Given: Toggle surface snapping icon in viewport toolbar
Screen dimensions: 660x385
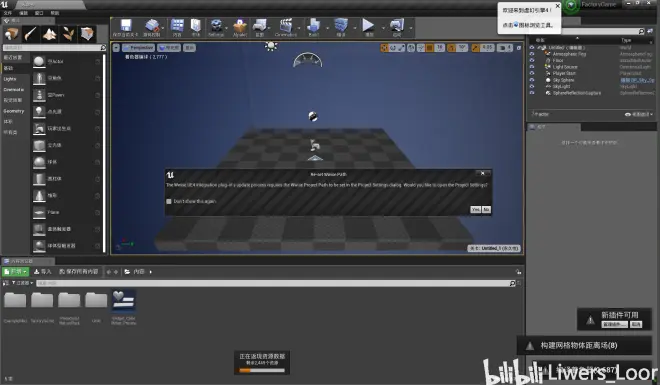Looking at the screenshot, I should tap(420, 48).
